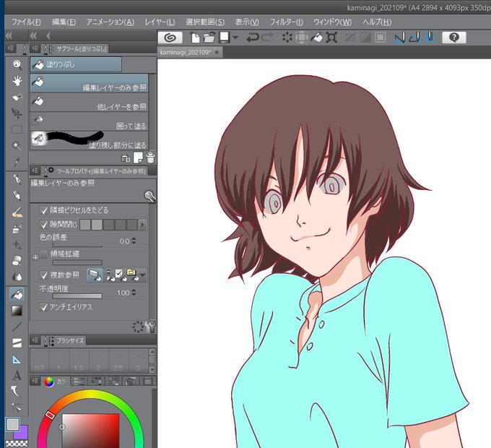Select the Blend color mixing tool

(17, 277)
